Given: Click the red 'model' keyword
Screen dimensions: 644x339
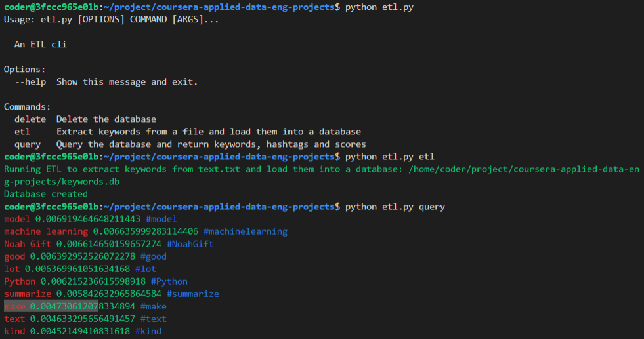Looking at the screenshot, I should point(17,219).
